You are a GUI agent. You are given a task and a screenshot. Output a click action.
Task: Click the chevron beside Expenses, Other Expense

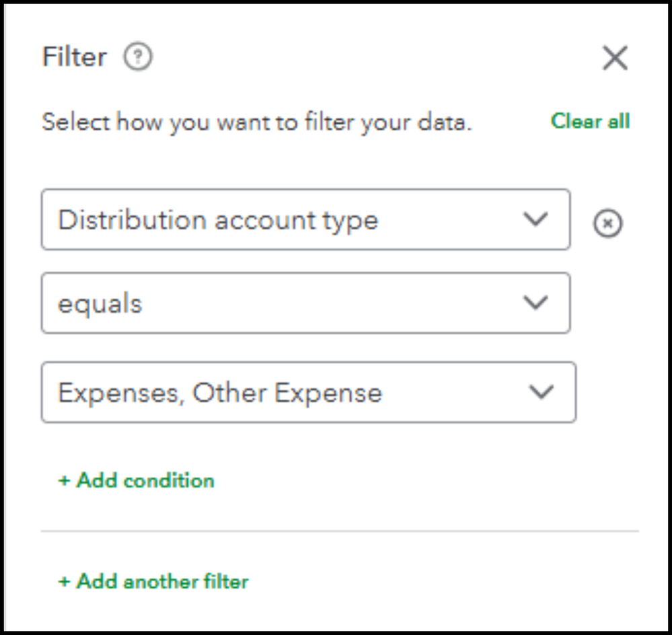[541, 393]
